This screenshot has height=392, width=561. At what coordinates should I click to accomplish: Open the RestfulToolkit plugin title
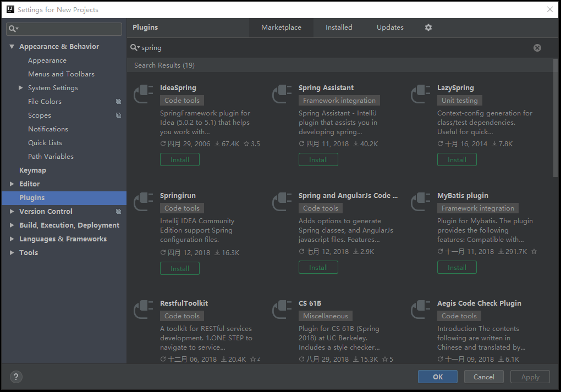pyautogui.click(x=184, y=303)
